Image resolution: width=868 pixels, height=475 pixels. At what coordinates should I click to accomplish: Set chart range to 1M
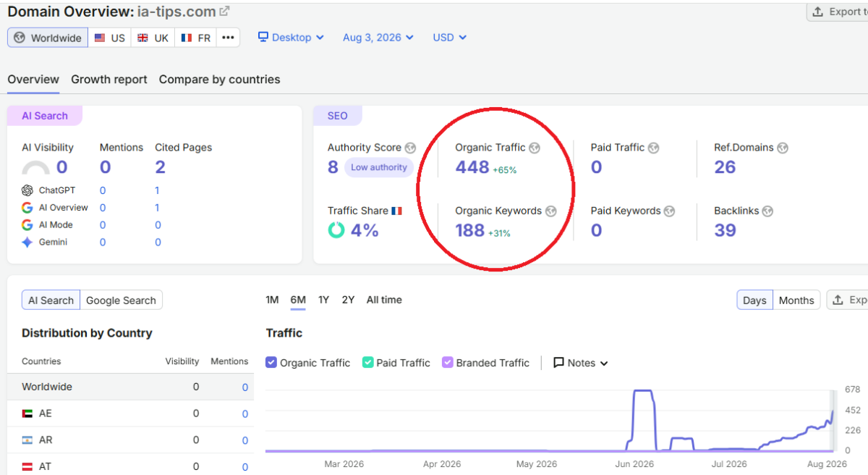272,300
